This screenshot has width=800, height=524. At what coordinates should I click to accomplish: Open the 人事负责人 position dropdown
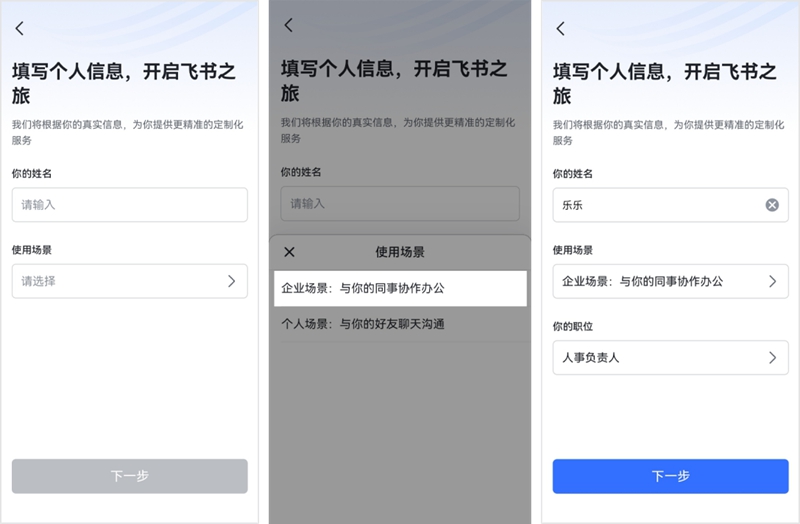pyautogui.click(x=670, y=358)
